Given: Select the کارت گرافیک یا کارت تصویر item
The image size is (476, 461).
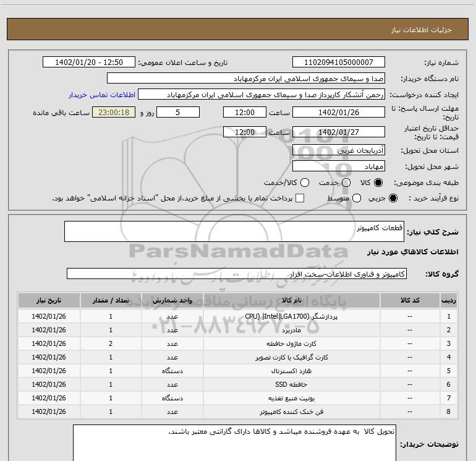Looking at the screenshot, I should pos(291,358).
